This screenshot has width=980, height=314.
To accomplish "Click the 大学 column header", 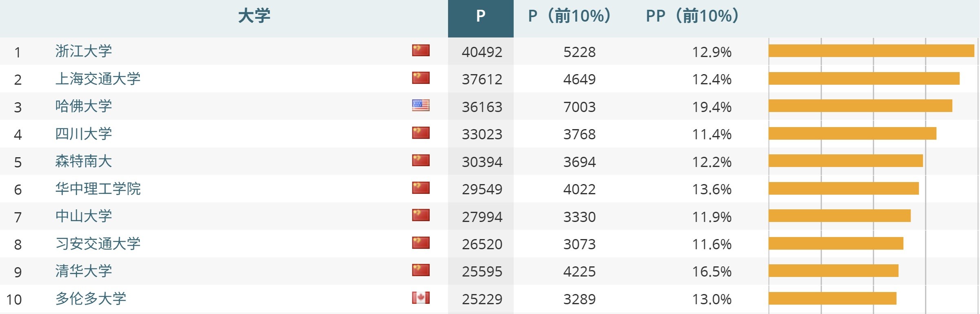I will (x=254, y=16).
